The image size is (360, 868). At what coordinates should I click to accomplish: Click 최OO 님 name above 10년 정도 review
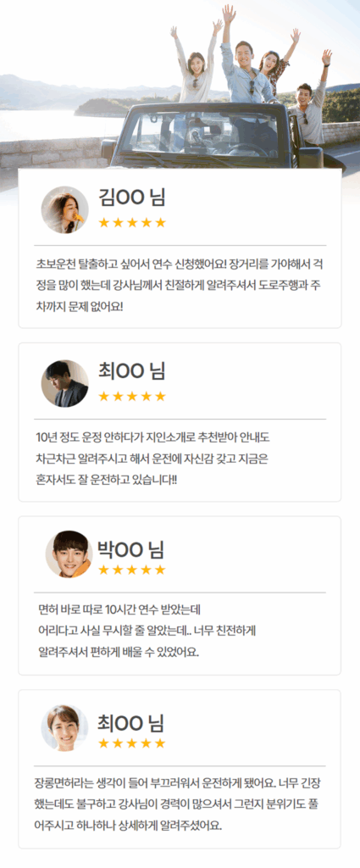coord(131,371)
